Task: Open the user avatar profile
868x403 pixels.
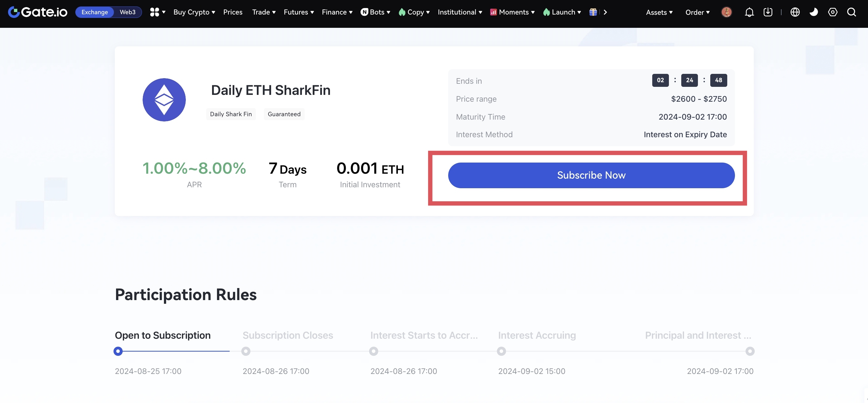Action: tap(727, 12)
